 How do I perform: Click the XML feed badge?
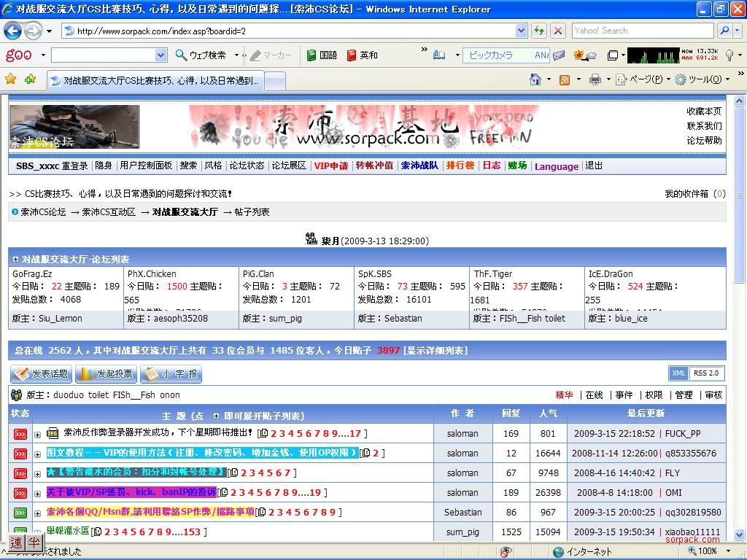[x=678, y=373]
